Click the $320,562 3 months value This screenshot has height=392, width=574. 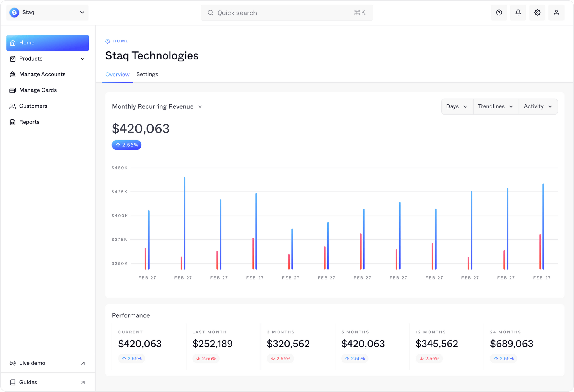point(288,344)
